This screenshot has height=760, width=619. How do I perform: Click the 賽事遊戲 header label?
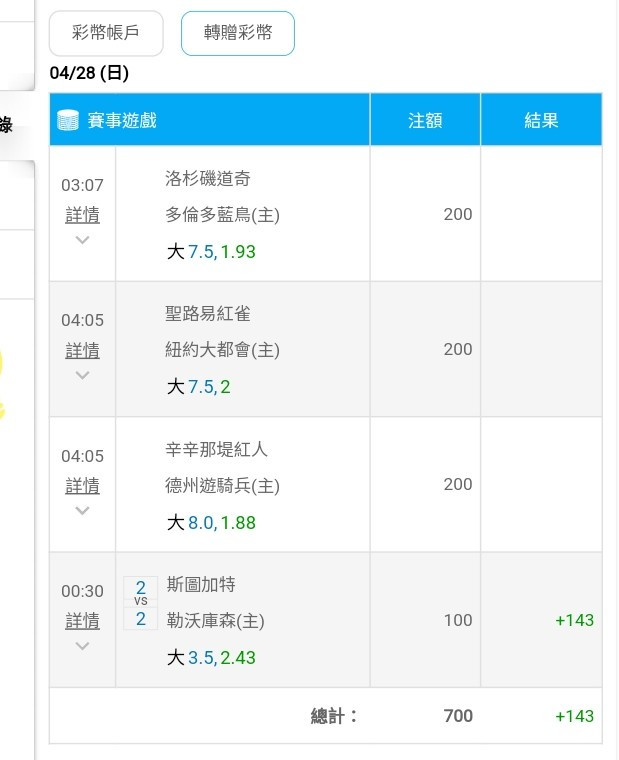click(122, 120)
